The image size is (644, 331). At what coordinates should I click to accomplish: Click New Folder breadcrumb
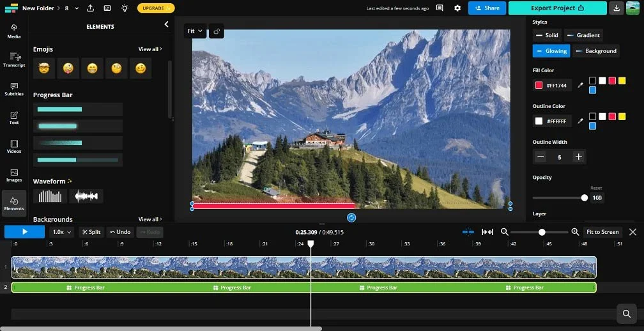tap(40, 8)
